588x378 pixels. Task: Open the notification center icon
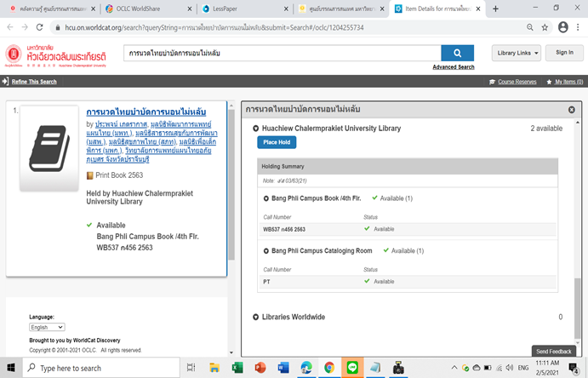click(574, 368)
